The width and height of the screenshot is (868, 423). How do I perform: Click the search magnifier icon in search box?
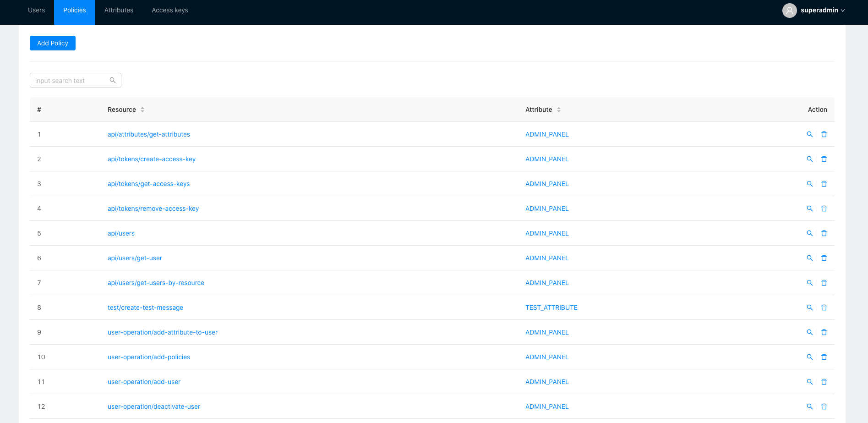coord(113,80)
